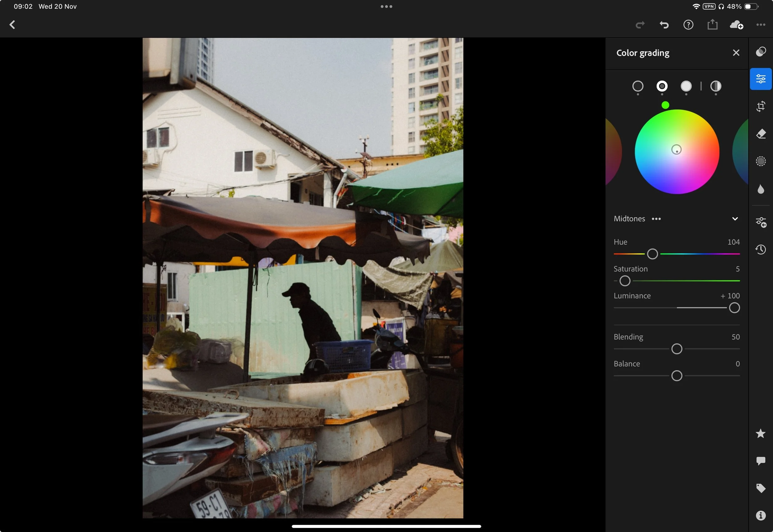Open the Versions history clock icon
The image size is (773, 532).
[x=761, y=249]
